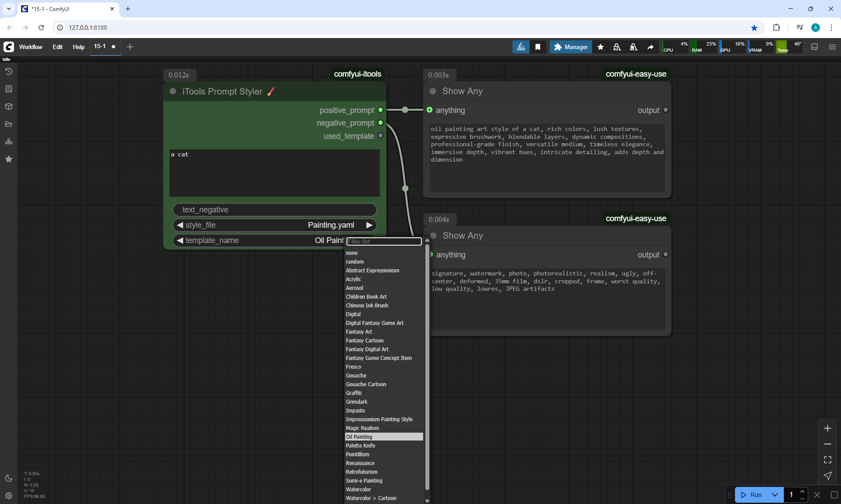The width and height of the screenshot is (841, 504).
Task: Click next arrow on style_file selector
Action: (x=369, y=225)
